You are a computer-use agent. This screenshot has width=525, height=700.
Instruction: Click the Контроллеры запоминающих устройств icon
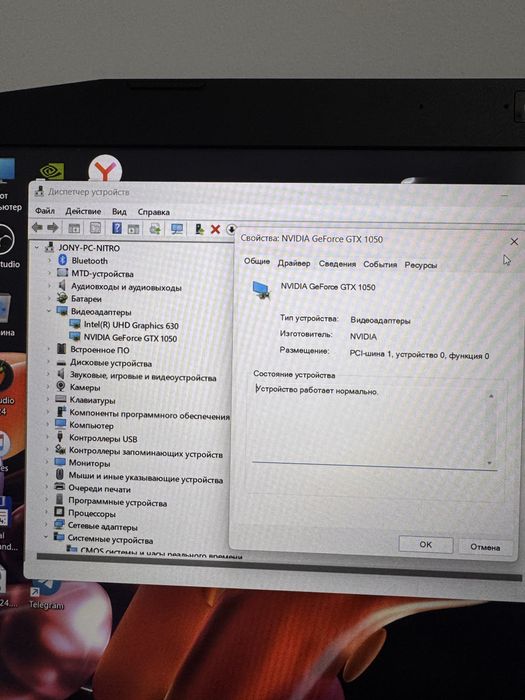60,450
